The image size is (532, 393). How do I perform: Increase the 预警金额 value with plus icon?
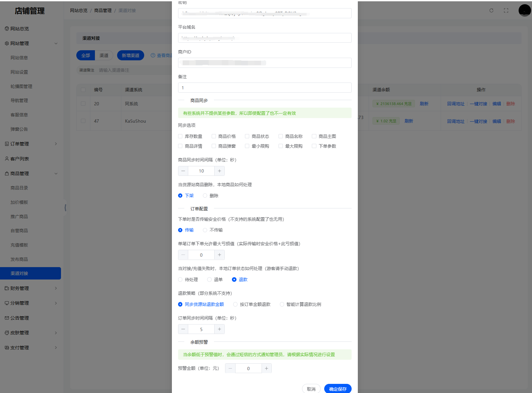266,368
